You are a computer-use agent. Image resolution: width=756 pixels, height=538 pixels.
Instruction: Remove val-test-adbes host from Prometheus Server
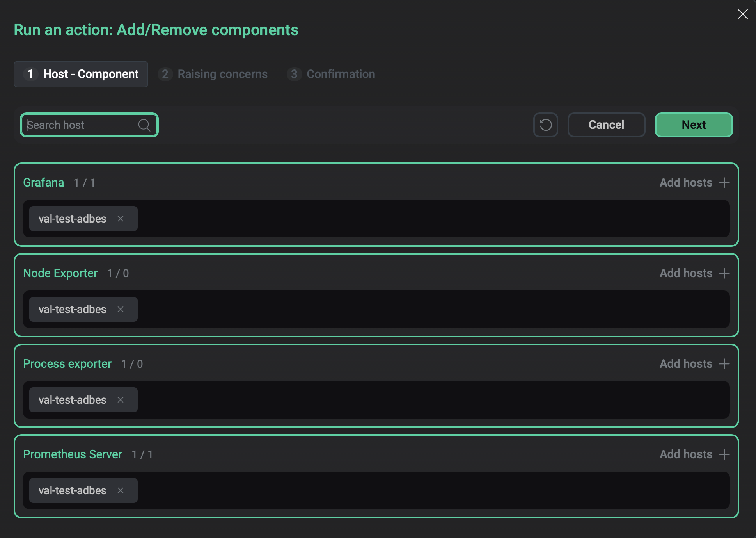point(121,490)
